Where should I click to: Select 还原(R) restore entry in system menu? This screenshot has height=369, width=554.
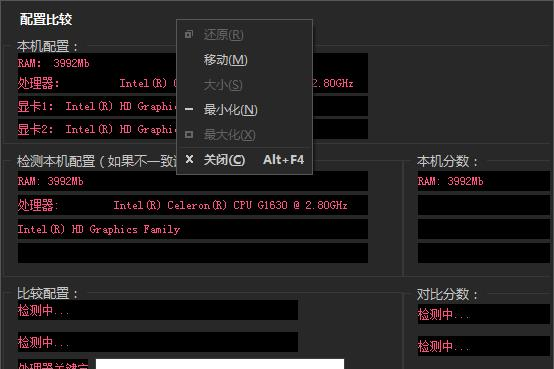244,35
